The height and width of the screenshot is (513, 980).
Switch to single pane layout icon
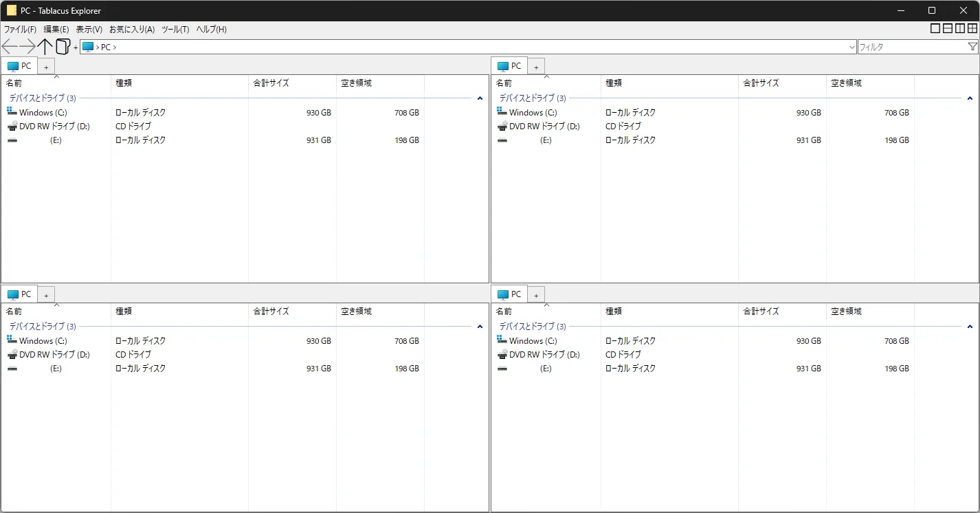tap(935, 29)
